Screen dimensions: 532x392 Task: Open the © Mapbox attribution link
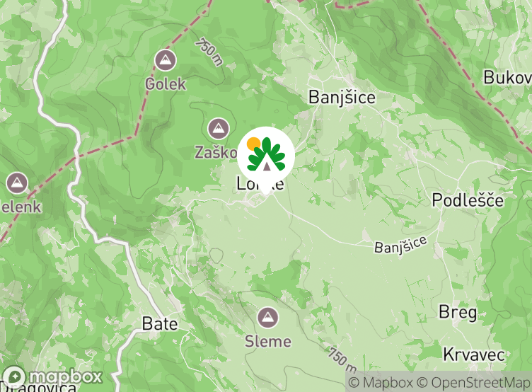381,383
